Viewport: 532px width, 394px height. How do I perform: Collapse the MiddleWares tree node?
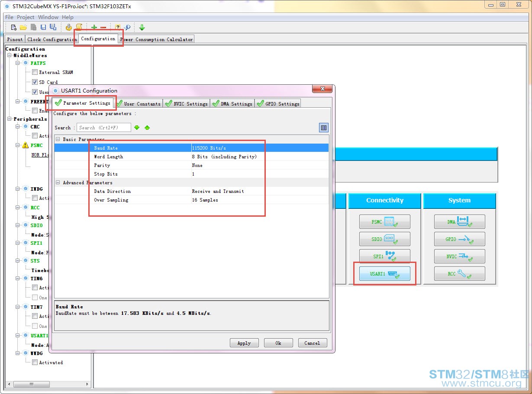tap(10, 55)
